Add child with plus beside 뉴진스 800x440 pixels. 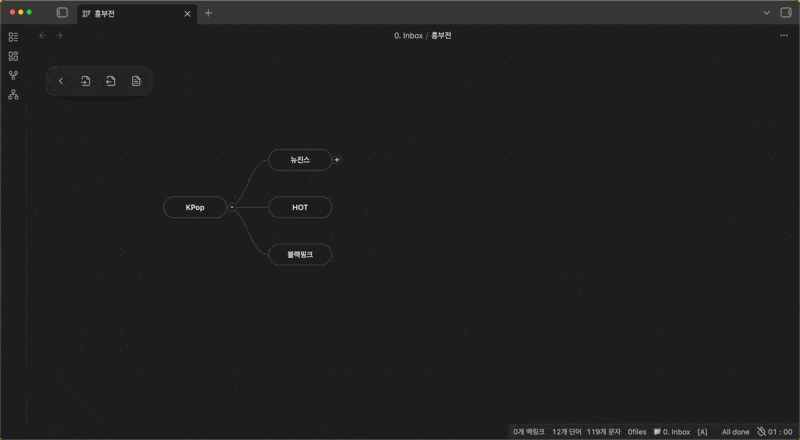tap(337, 160)
